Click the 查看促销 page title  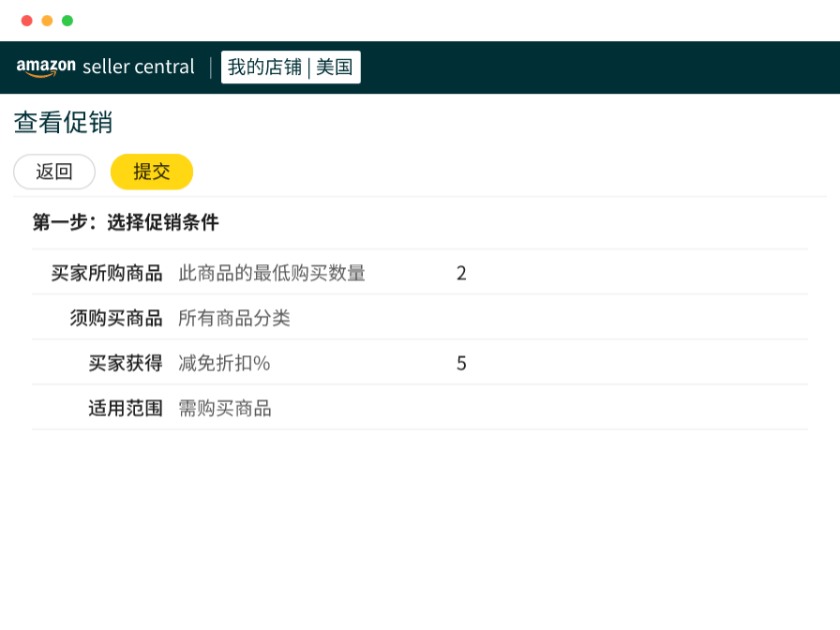[x=64, y=123]
